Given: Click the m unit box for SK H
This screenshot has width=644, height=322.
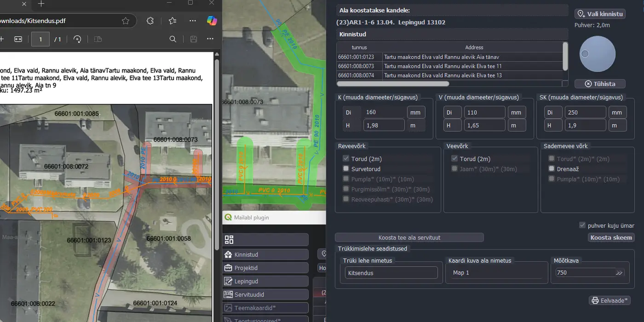Looking at the screenshot, I should (618, 125).
